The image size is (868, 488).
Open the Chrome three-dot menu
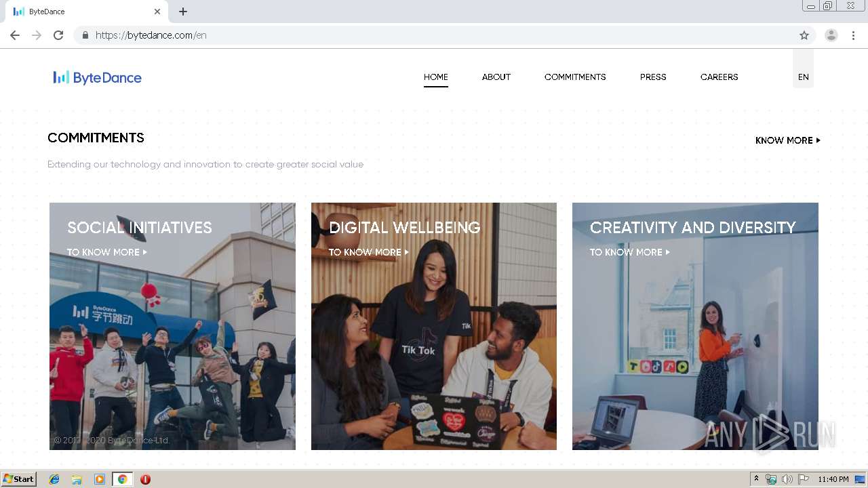tap(854, 35)
